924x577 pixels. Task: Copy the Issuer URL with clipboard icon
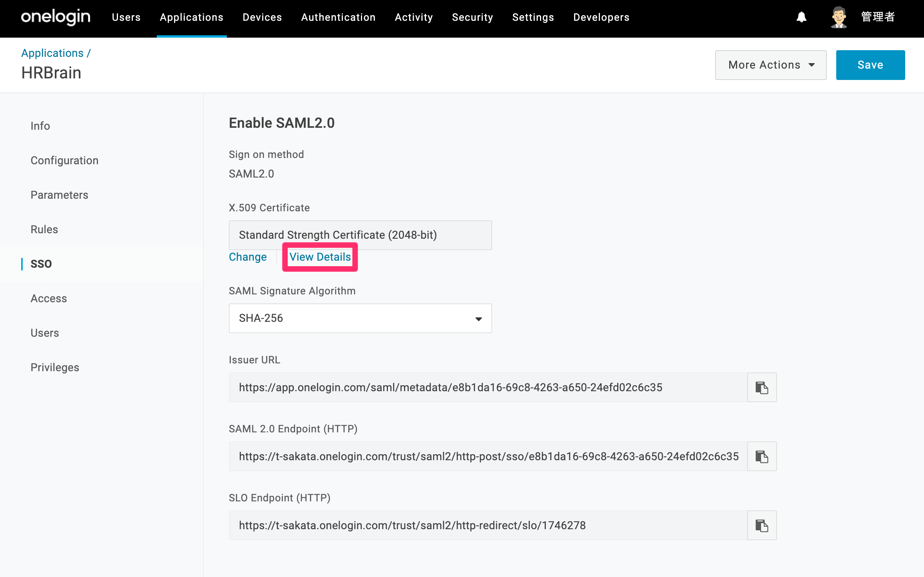[762, 387]
